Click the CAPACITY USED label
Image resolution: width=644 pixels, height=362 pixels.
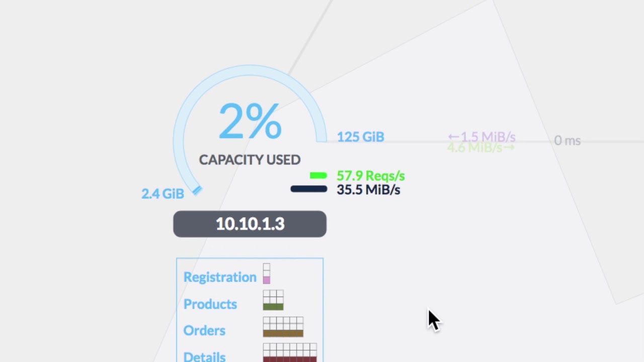[250, 160]
